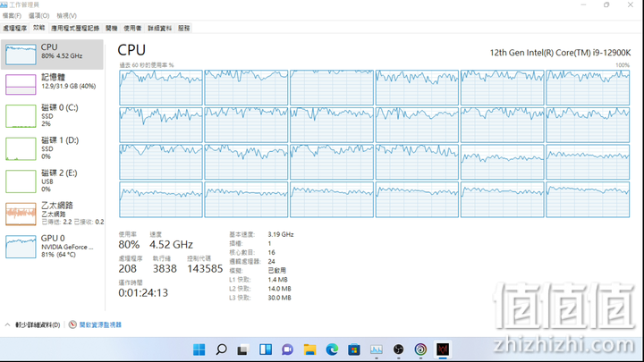Switch to the 處理程序 tab

coord(15,28)
